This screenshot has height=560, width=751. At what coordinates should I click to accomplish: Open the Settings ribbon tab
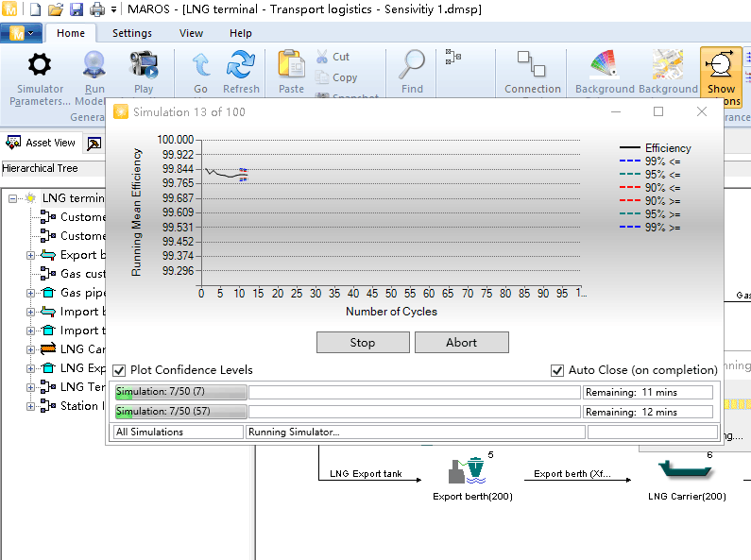pyautogui.click(x=132, y=33)
